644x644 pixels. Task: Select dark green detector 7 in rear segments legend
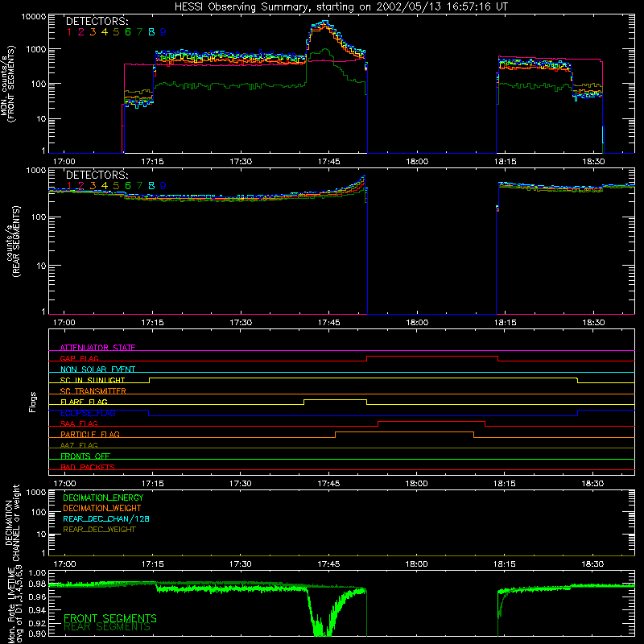(139, 186)
